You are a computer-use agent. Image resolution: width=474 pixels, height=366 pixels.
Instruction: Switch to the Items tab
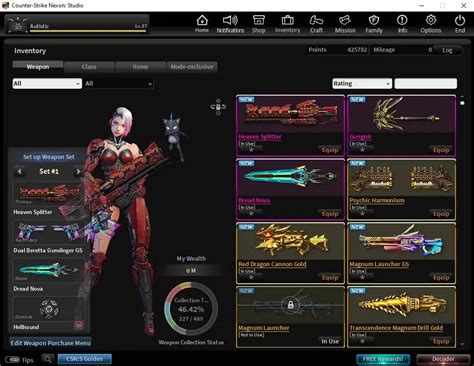point(140,67)
